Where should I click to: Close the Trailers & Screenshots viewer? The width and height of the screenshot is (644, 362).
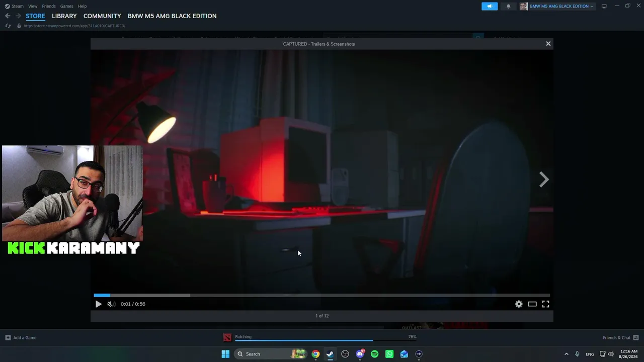click(548, 44)
